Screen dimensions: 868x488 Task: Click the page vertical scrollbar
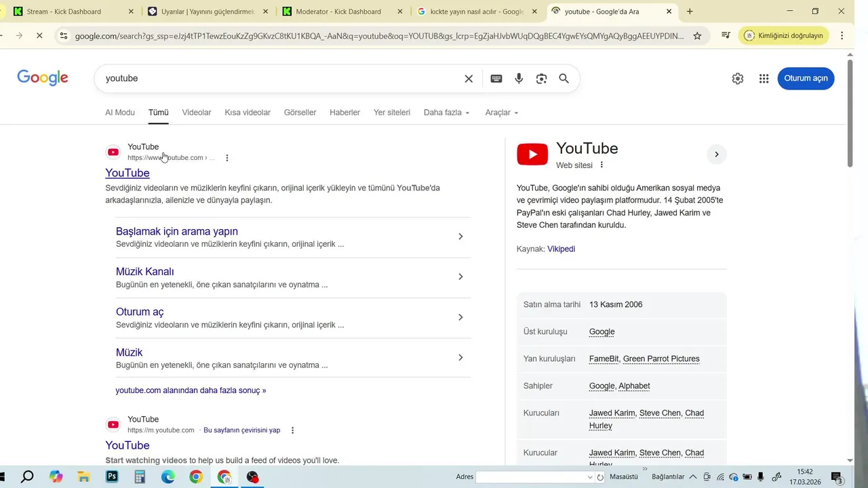(x=850, y=113)
